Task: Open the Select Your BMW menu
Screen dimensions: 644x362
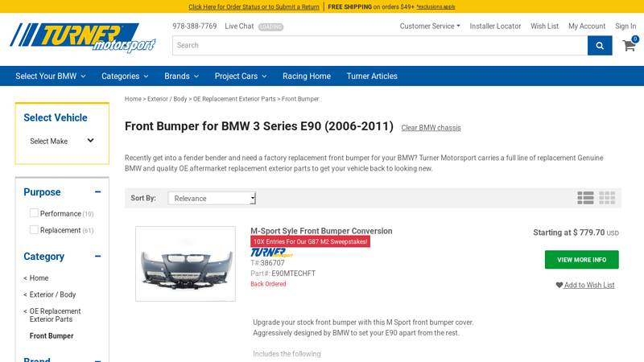Action: 51,76
